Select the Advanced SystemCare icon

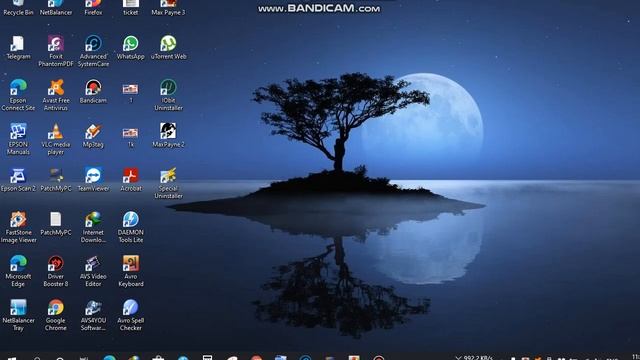(x=93, y=44)
